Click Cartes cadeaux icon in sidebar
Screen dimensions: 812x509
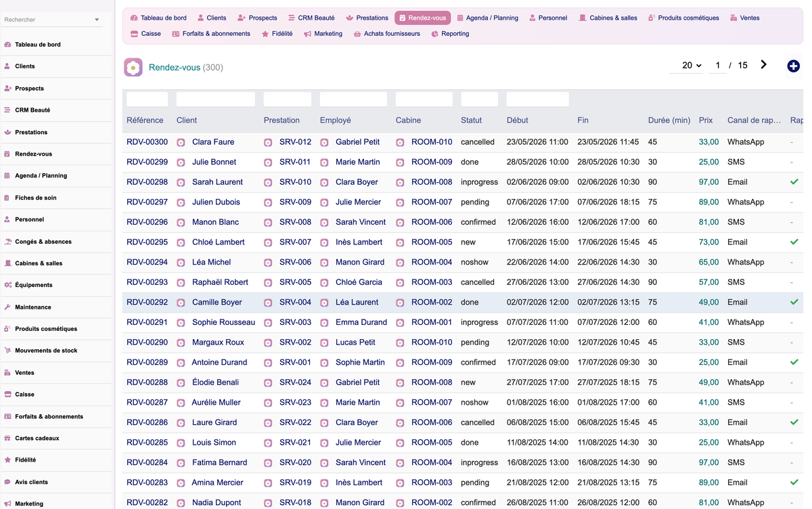coord(7,438)
